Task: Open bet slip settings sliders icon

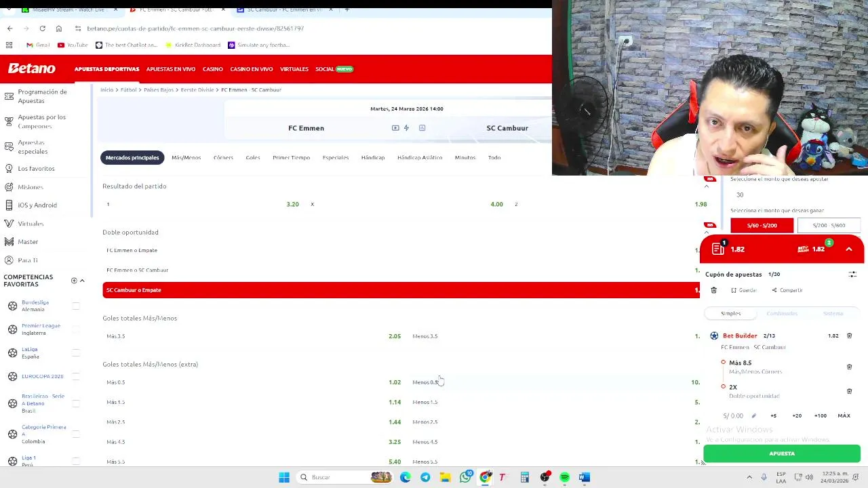Action: pyautogui.click(x=852, y=274)
